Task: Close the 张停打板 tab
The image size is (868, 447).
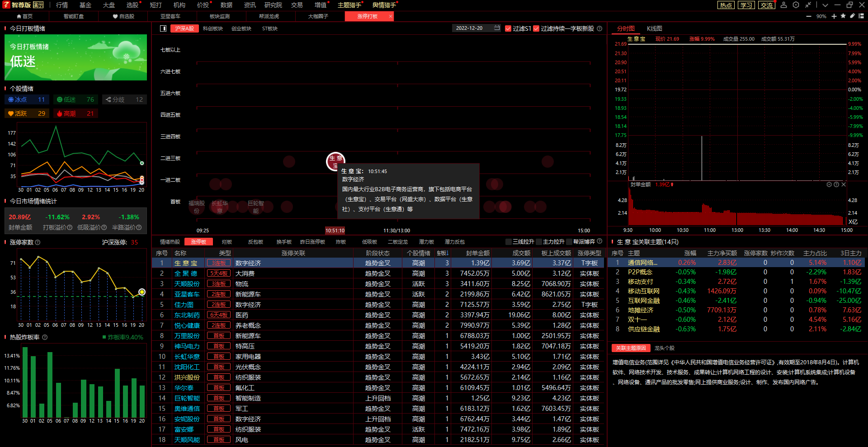Action: click(390, 16)
